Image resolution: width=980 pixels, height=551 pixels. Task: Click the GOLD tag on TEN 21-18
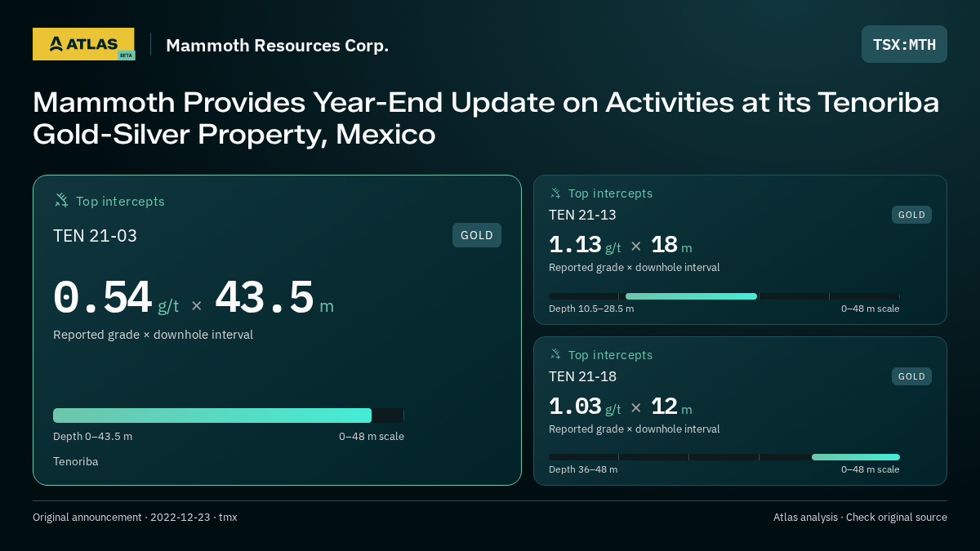[911, 376]
